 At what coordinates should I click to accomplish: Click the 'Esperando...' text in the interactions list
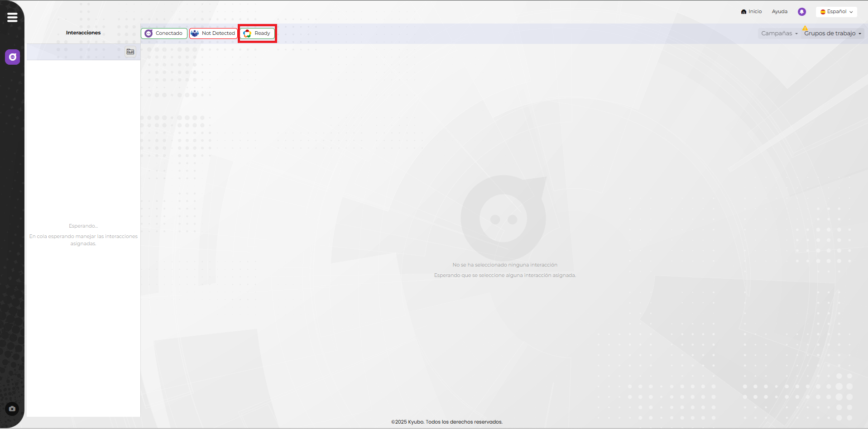pos(83,226)
